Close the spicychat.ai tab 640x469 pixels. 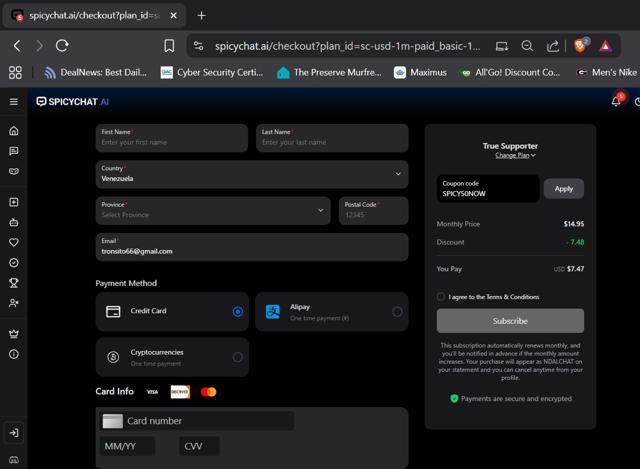click(173, 16)
